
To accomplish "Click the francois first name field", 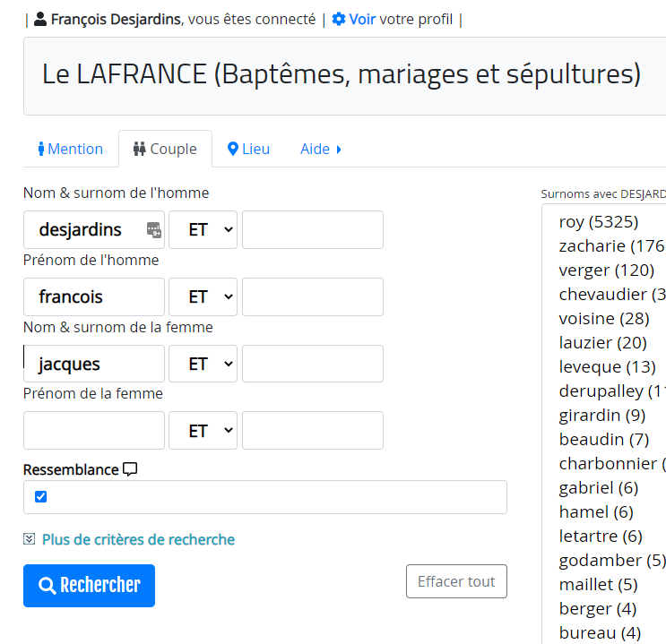I will pos(94,296).
